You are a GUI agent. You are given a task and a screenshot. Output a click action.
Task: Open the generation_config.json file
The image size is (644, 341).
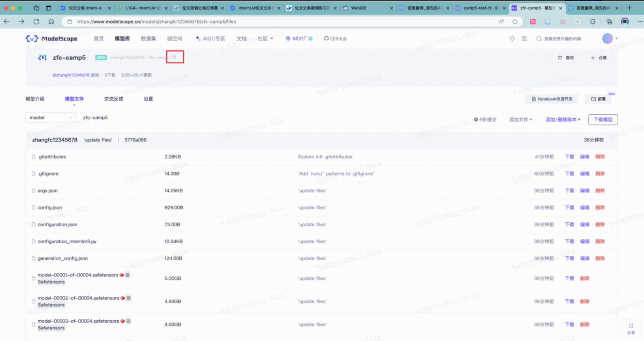[63, 259]
